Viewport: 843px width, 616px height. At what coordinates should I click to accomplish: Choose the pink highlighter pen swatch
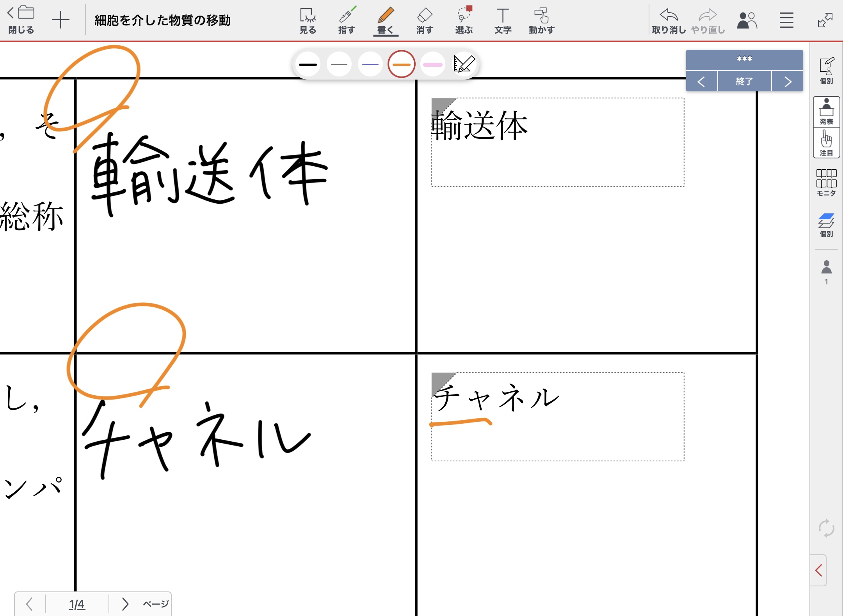click(x=432, y=64)
